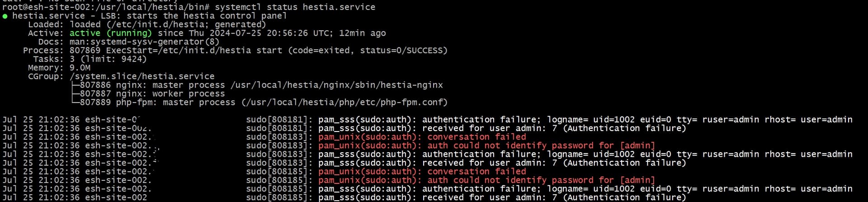The height and width of the screenshot is (202, 868).
Task: Click the last log line for sudo[808185]
Action: coord(344,197)
